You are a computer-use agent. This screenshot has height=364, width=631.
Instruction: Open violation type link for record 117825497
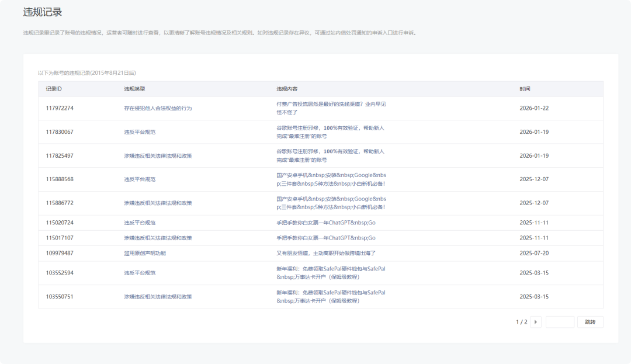(158, 155)
